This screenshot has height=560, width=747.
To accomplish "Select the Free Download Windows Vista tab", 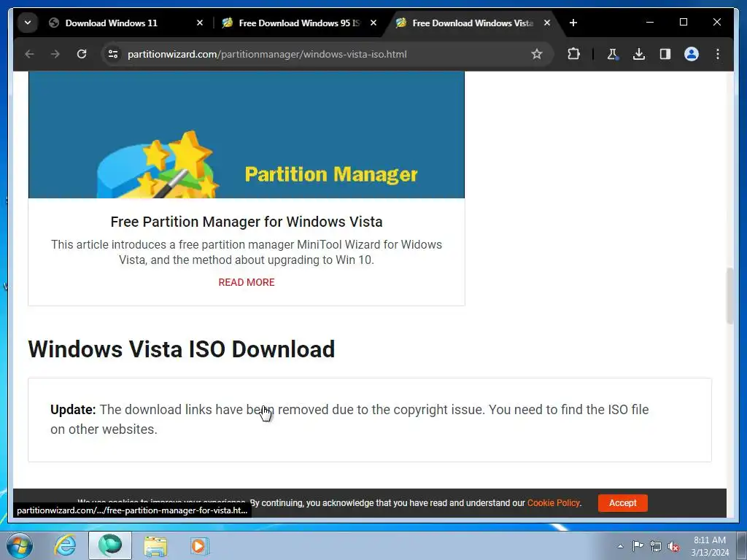I will point(474,23).
